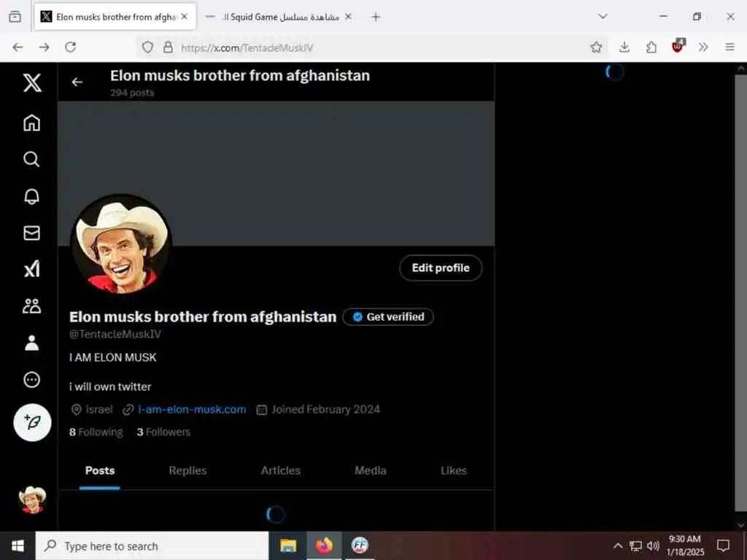This screenshot has height=560, width=747.
Task: Open Profile person icon in sidebar
Action: pos(32,343)
